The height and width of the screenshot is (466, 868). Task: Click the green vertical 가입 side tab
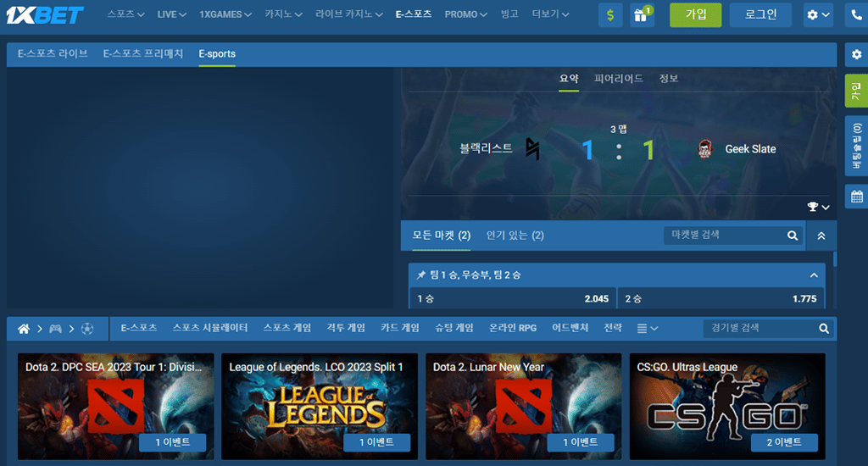coord(856,91)
